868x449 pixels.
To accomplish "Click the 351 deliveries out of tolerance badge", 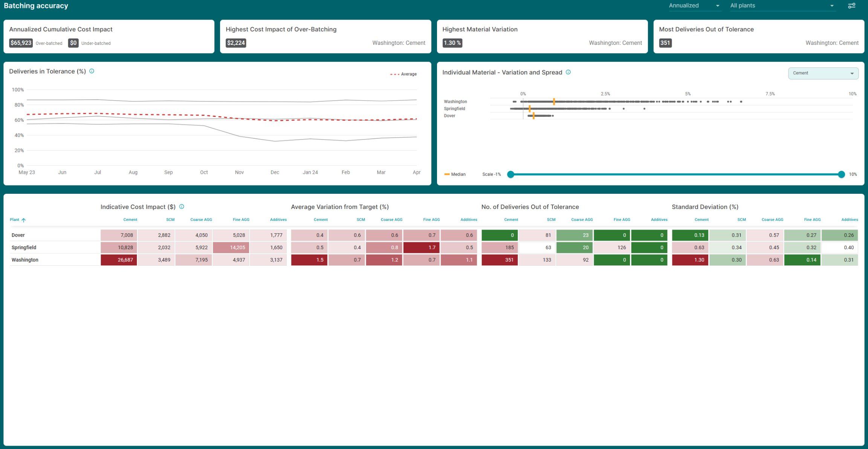I will coord(665,43).
